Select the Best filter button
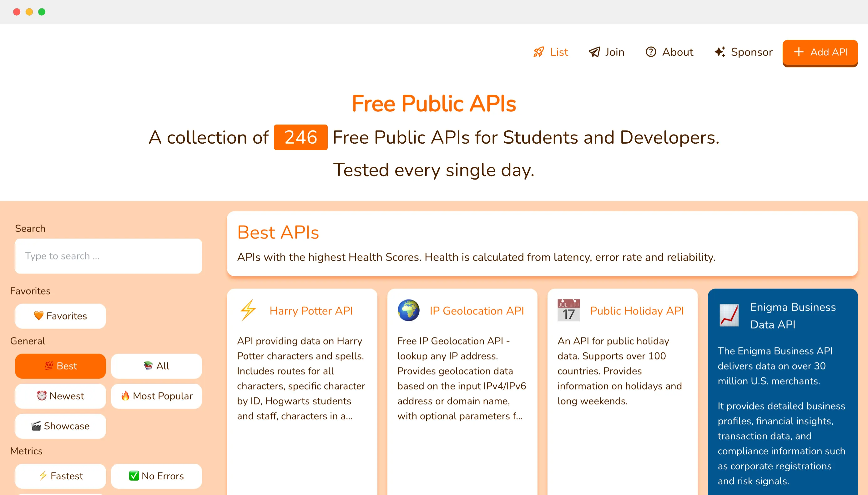The image size is (868, 495). coord(60,366)
